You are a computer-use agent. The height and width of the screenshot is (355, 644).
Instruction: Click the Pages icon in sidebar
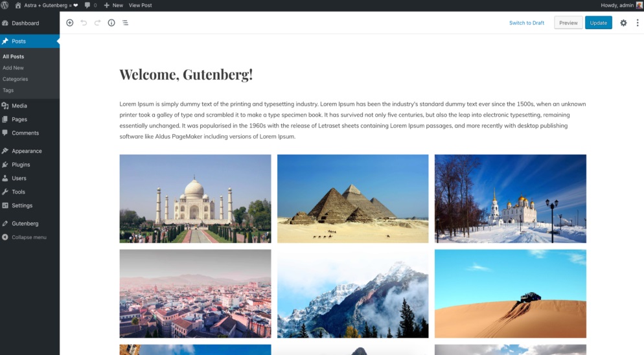click(x=5, y=119)
